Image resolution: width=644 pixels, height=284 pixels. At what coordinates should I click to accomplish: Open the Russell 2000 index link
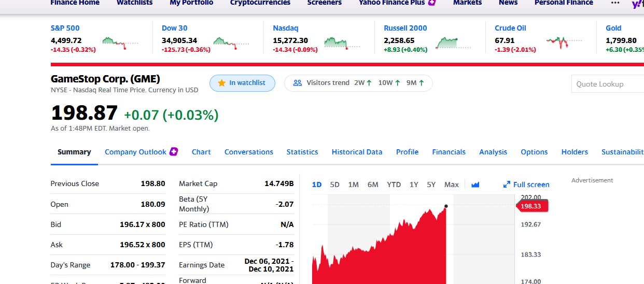click(x=405, y=28)
